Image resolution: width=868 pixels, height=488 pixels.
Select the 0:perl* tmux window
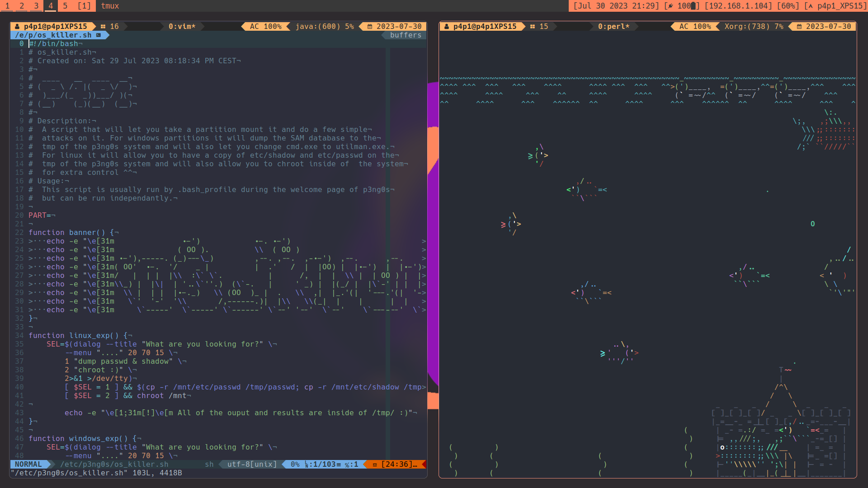click(613, 27)
